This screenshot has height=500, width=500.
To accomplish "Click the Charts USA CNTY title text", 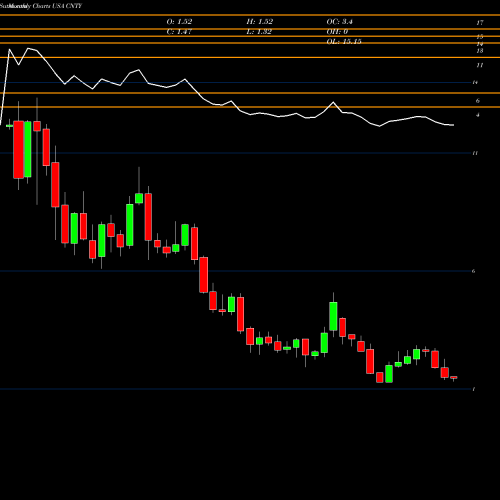I will point(57,6).
